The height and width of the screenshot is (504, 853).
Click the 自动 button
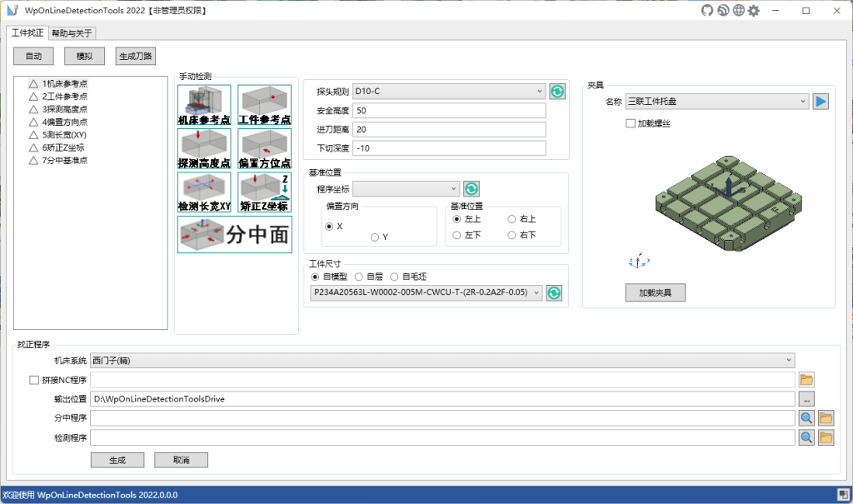coord(33,56)
